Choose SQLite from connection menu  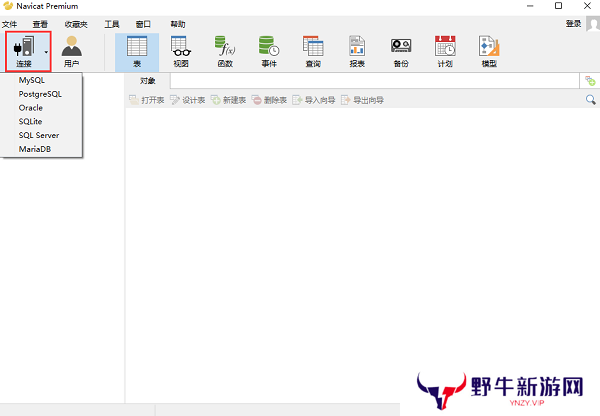click(30, 121)
